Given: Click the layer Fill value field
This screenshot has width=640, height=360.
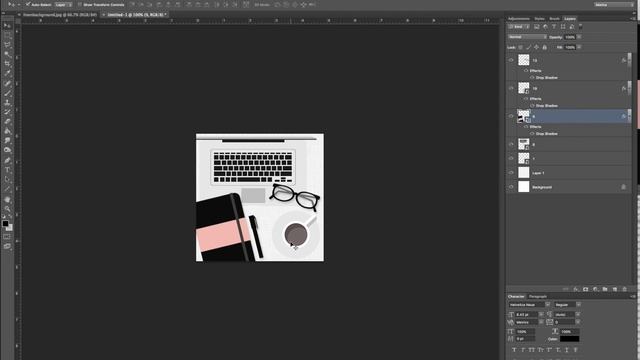Looking at the screenshot, I should 570,47.
